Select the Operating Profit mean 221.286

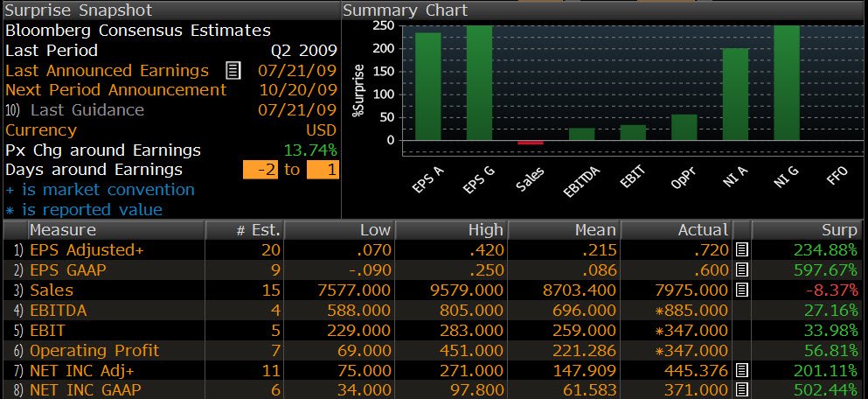pyautogui.click(x=584, y=350)
